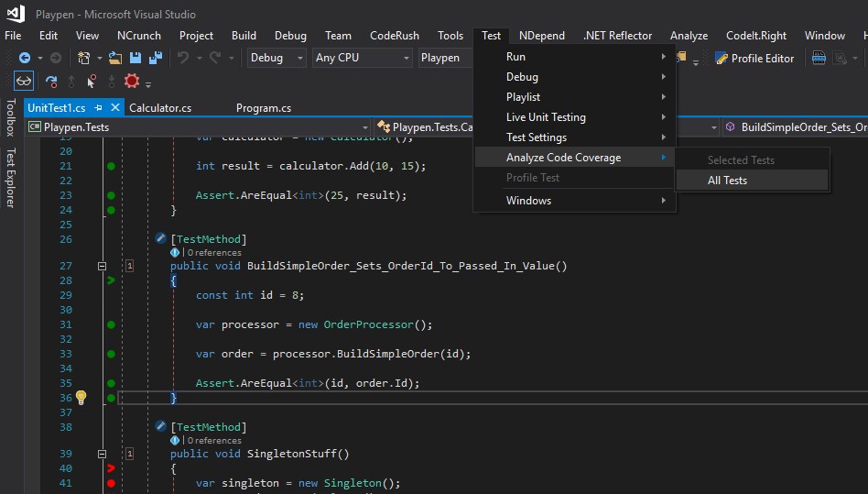The height and width of the screenshot is (494, 868).
Task: Click the green coverage dot on line 21
Action: pos(111,166)
